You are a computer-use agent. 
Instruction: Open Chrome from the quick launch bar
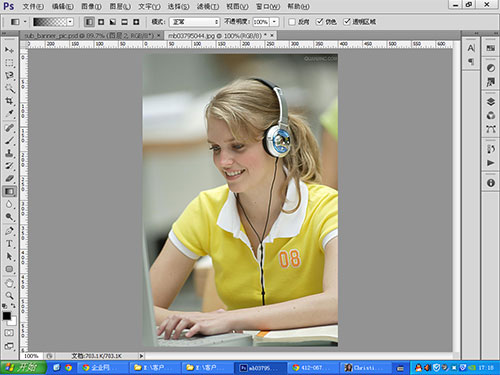[x=68, y=368]
